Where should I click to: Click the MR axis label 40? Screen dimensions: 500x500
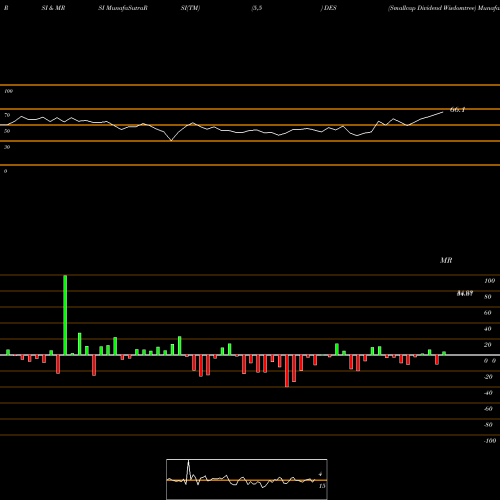click(488, 329)
